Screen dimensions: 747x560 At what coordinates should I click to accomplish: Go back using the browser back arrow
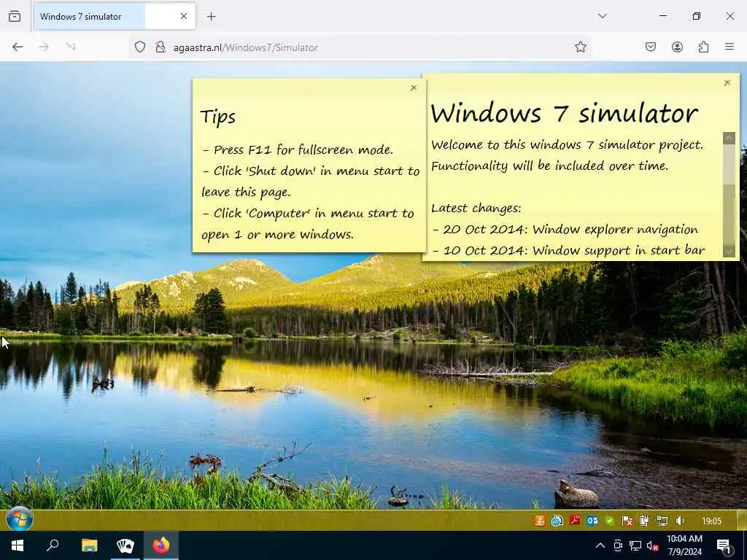coord(18,47)
